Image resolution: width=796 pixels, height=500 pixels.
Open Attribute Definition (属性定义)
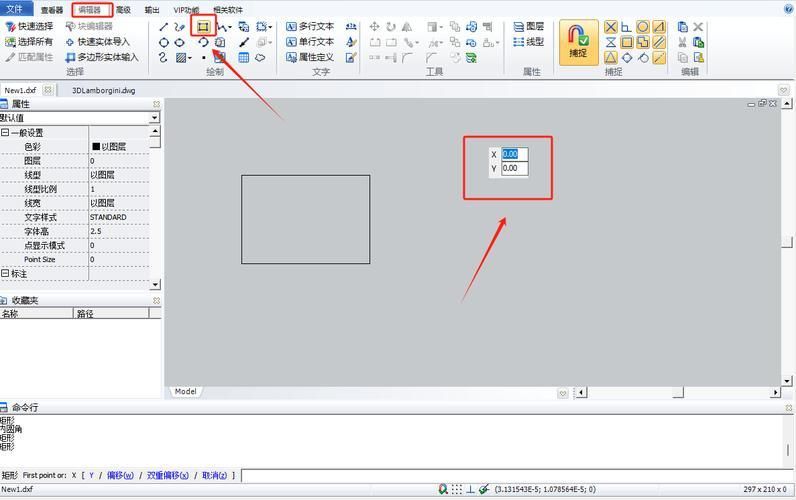(310, 57)
